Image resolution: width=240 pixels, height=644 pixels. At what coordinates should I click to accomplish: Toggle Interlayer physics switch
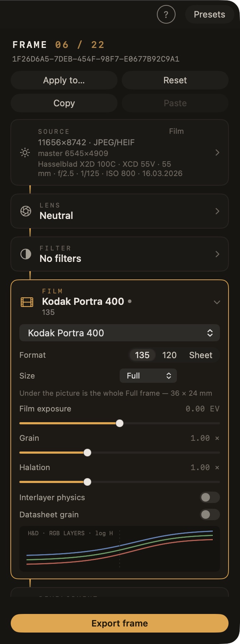pyautogui.click(x=210, y=497)
